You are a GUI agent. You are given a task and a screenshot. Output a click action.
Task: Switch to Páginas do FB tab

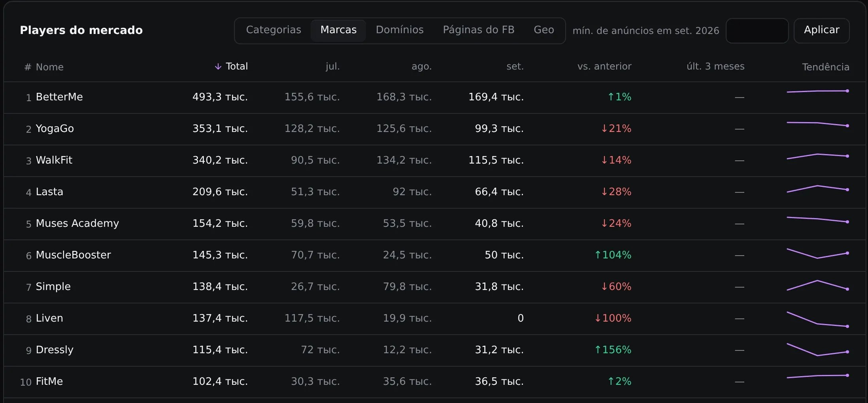click(x=479, y=30)
